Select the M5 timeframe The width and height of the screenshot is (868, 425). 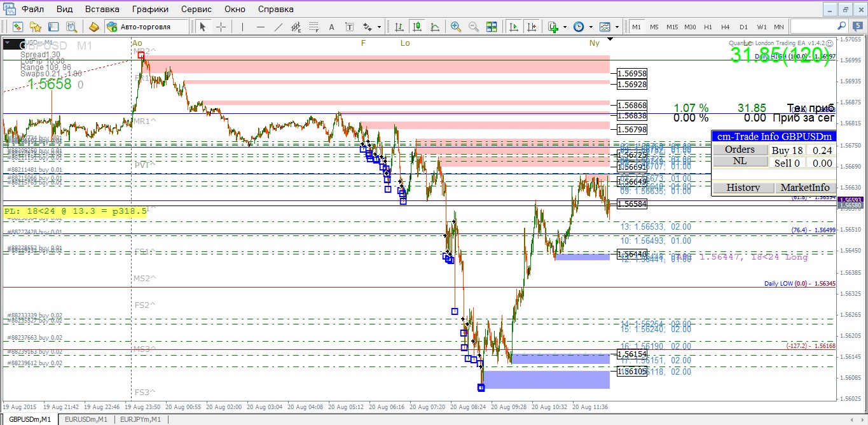654,27
